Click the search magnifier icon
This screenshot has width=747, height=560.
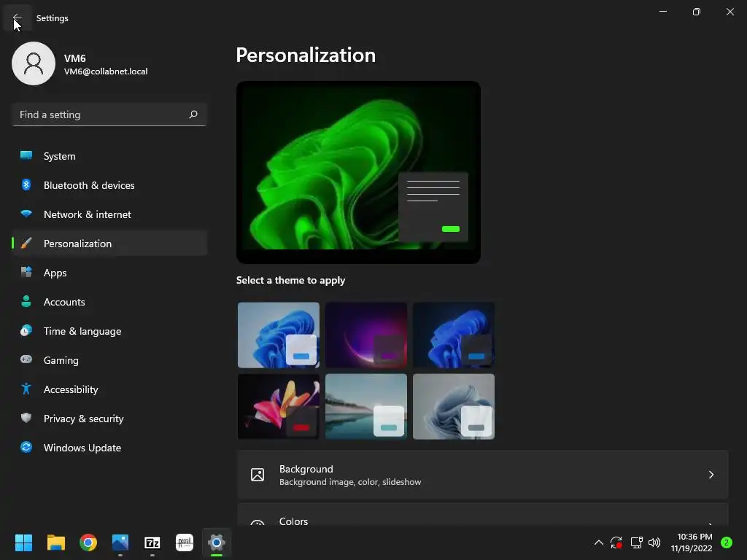click(x=193, y=114)
